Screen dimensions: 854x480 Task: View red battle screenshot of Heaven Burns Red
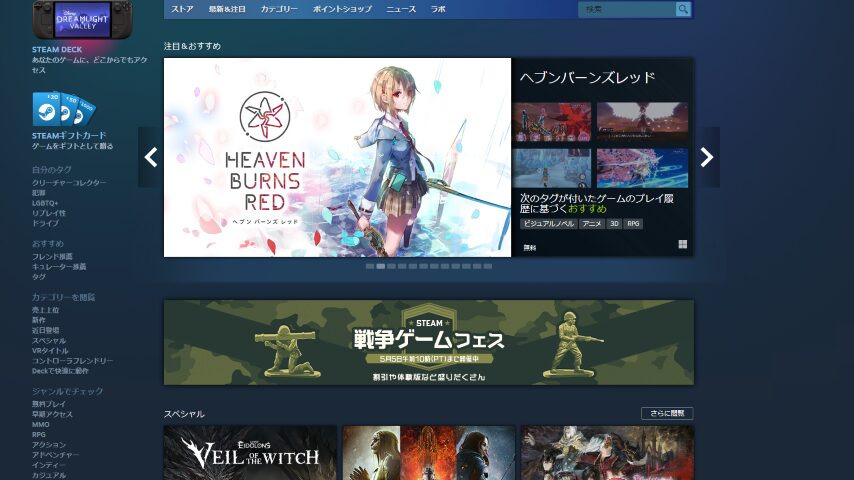(x=551, y=122)
